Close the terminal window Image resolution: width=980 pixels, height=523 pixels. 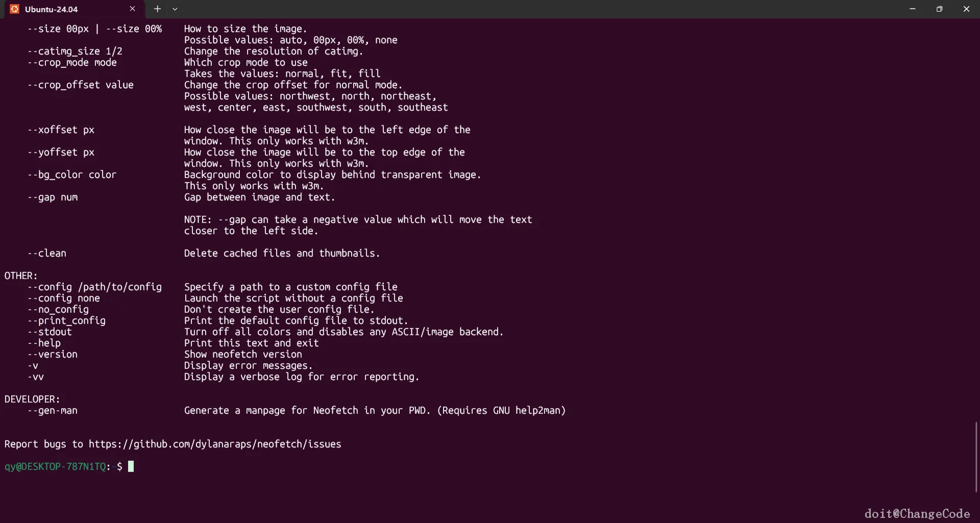[x=966, y=9]
